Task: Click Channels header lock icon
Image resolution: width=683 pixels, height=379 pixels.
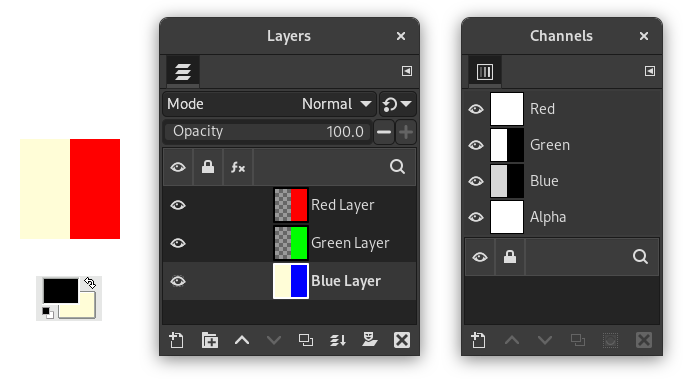Action: coord(510,257)
